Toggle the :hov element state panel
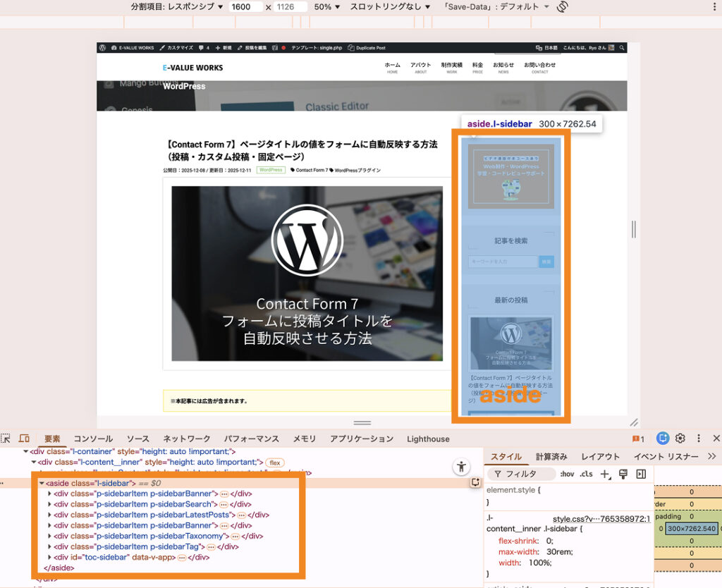 click(x=567, y=474)
